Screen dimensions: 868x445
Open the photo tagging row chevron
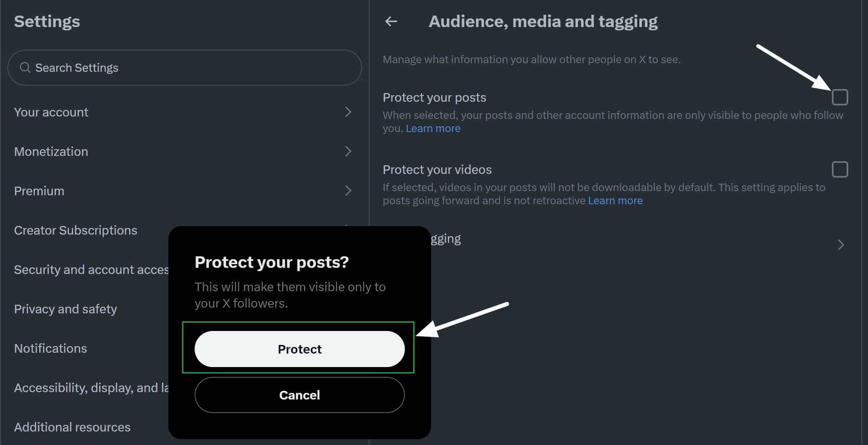pos(840,245)
